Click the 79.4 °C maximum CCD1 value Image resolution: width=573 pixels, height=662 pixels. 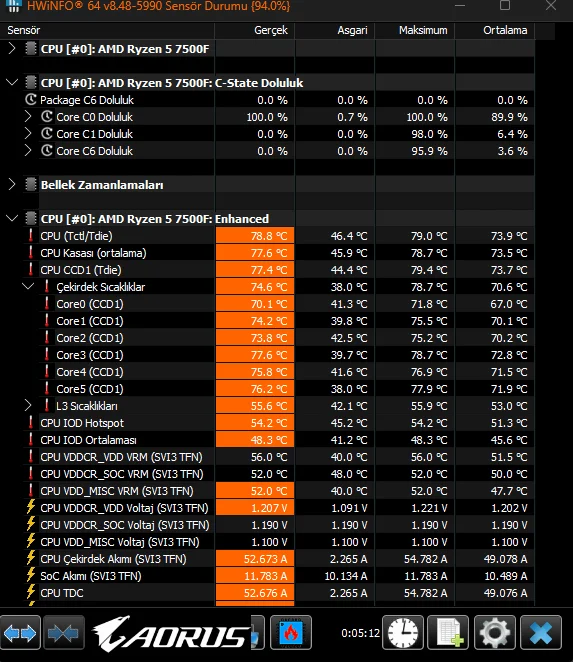[x=429, y=270]
